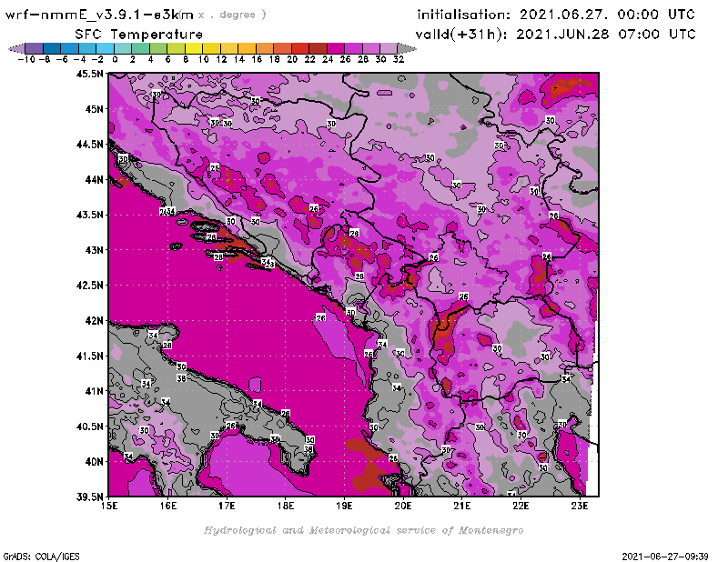Click the "43.5N" latitude label
Screen dimensions: 728x562
click(x=89, y=215)
